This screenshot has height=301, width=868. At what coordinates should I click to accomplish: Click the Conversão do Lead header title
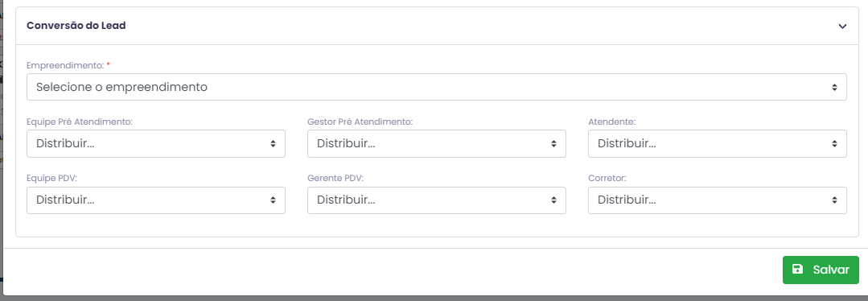point(76,26)
